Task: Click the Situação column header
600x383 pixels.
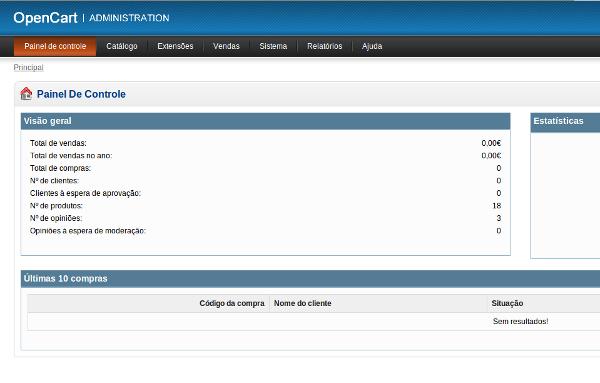Action: [x=507, y=303]
